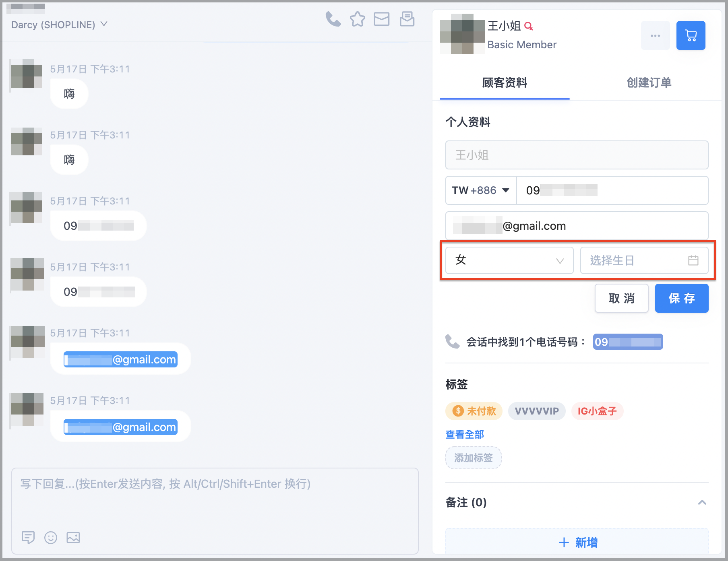Open the three-dots more options menu
This screenshot has height=561, width=728.
click(655, 35)
